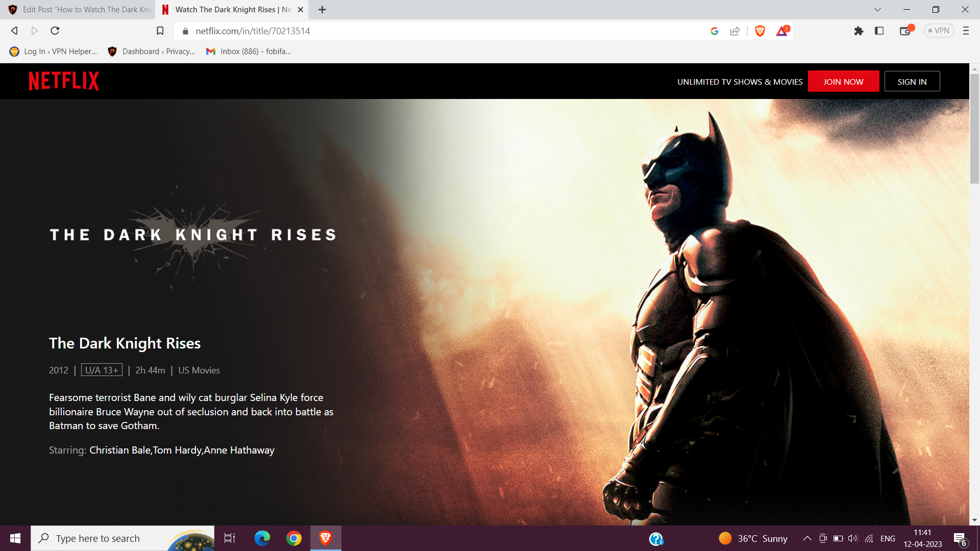980x551 pixels.
Task: Open the Get Help icon on the taskbar
Action: point(656,538)
